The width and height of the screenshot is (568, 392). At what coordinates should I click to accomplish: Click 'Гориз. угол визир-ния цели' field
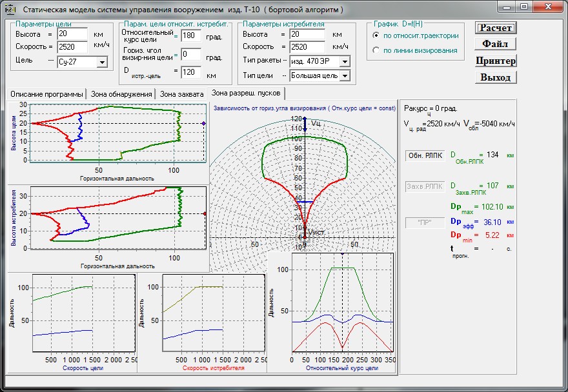[x=191, y=54]
